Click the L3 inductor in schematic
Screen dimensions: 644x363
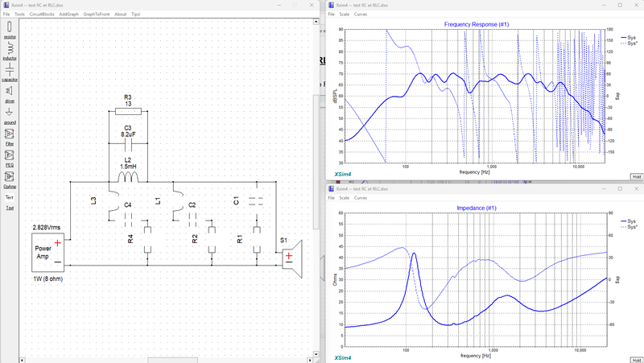pyautogui.click(x=114, y=201)
